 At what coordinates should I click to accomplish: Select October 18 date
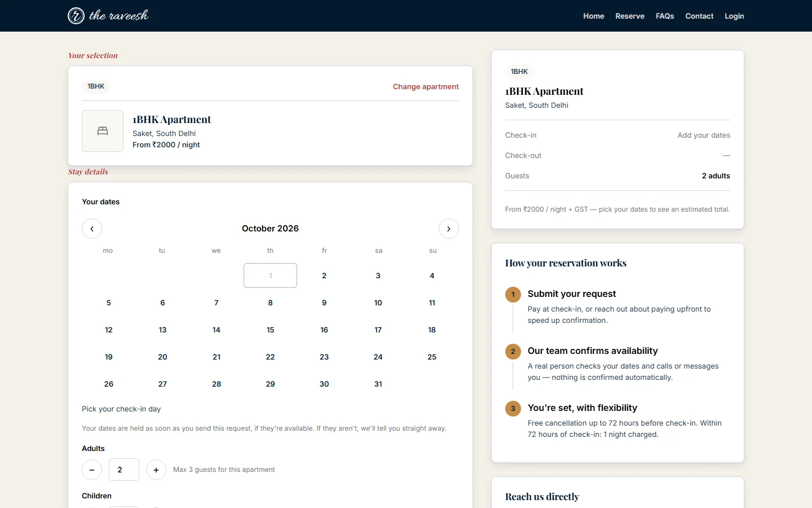pos(432,330)
